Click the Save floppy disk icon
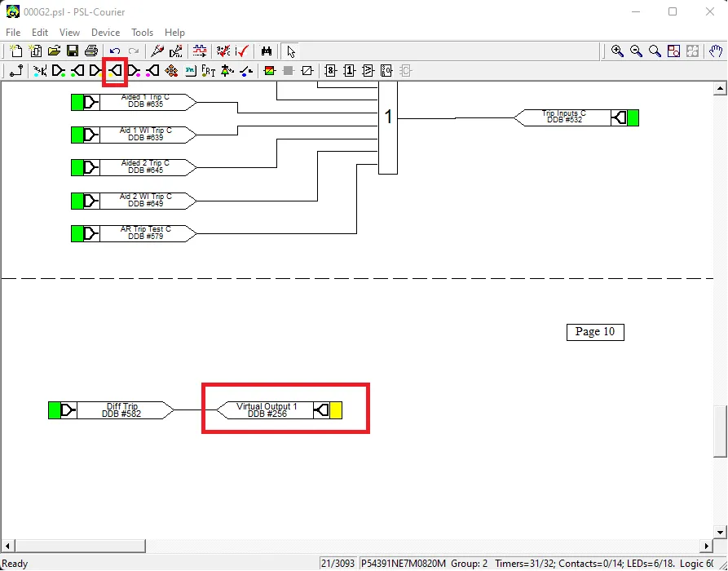This screenshot has width=728, height=571. point(73,51)
